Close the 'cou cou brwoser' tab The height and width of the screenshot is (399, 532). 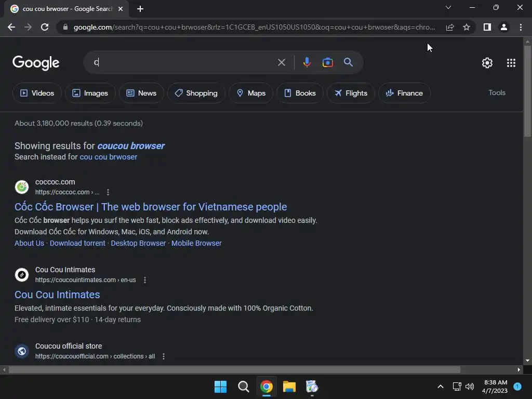pyautogui.click(x=121, y=9)
